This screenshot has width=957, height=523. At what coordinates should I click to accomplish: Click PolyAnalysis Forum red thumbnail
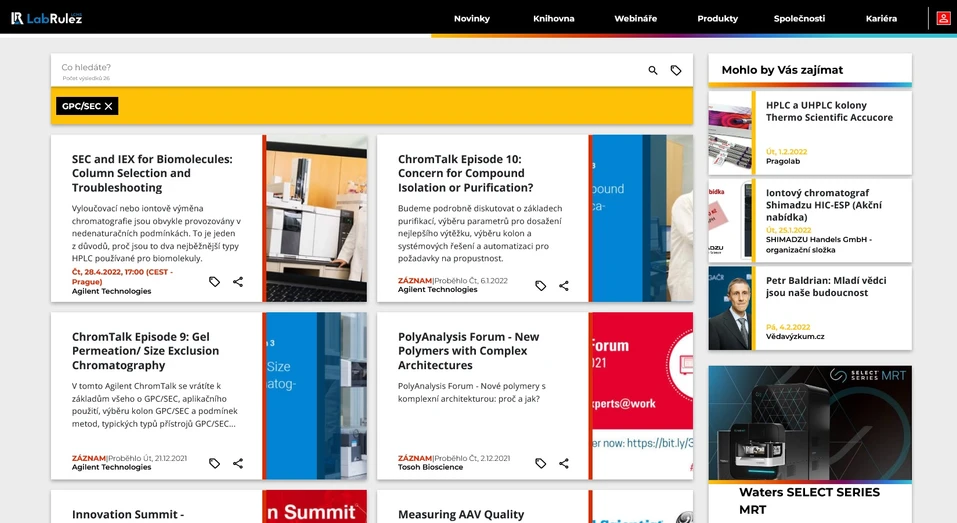[x=643, y=395]
